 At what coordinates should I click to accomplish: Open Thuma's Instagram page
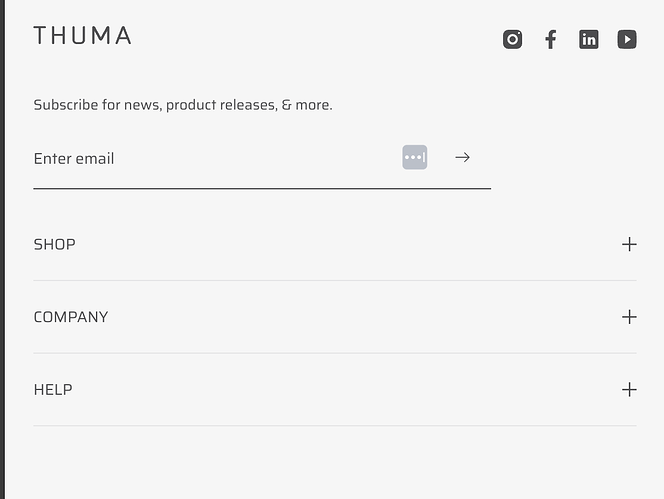coord(512,39)
